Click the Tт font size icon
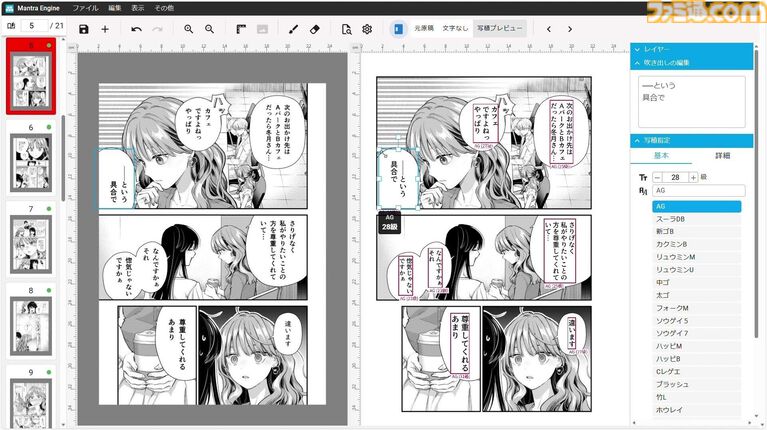The height and width of the screenshot is (430, 767). click(643, 177)
